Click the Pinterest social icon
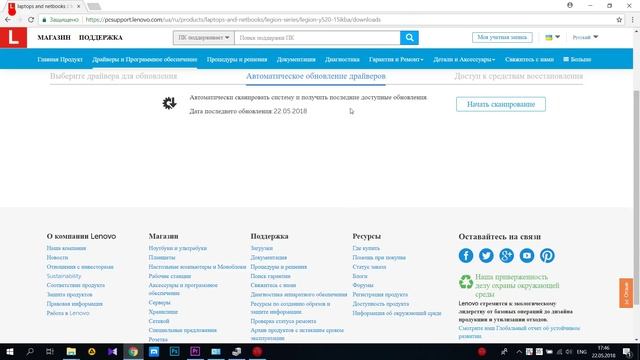 pyautogui.click(x=547, y=256)
